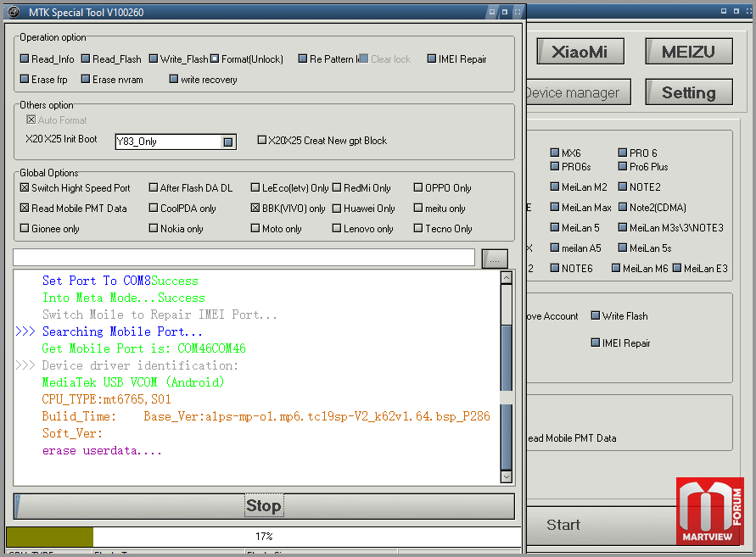Enable write recovery option
The width and height of the screenshot is (756, 557).
pyautogui.click(x=174, y=79)
